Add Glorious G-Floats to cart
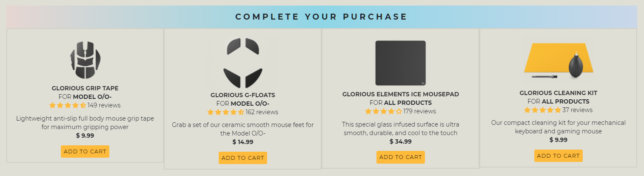The width and height of the screenshot is (644, 176). pos(243,158)
